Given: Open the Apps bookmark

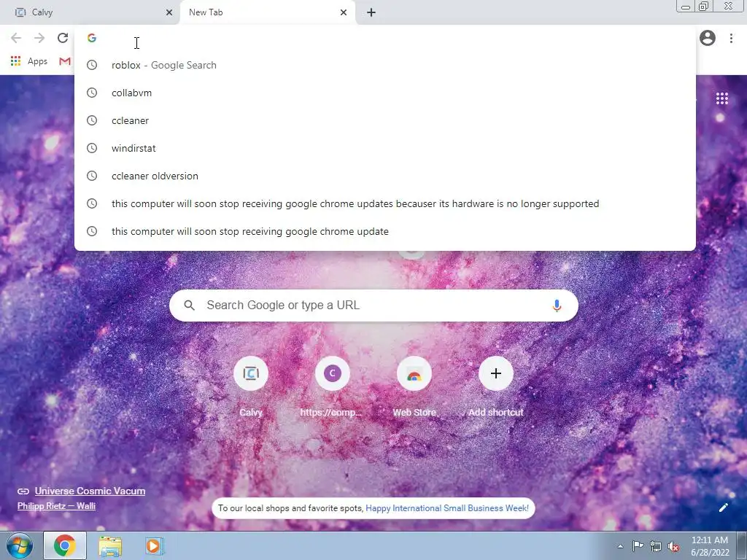Looking at the screenshot, I should click(x=29, y=61).
